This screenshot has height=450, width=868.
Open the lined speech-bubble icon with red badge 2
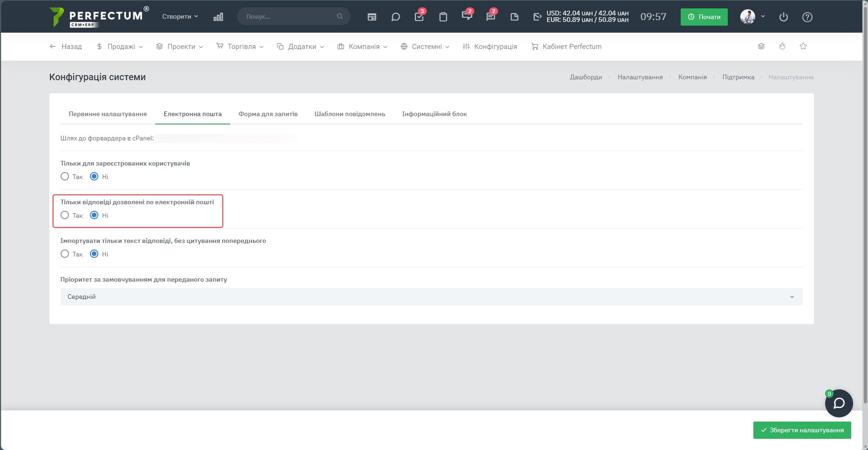coord(491,16)
